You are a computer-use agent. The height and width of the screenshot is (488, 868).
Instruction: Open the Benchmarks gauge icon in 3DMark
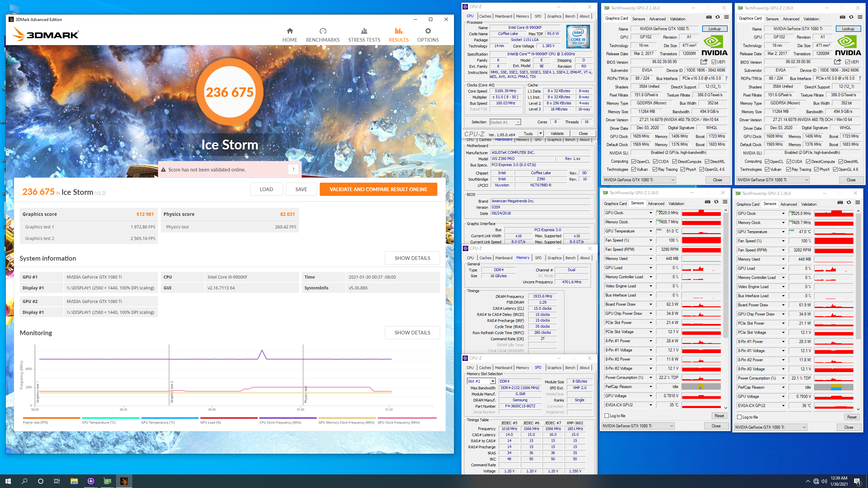[323, 31]
